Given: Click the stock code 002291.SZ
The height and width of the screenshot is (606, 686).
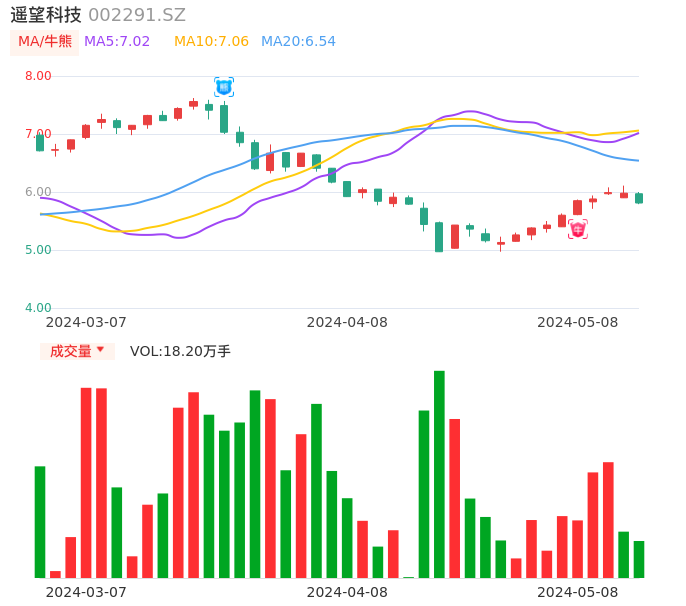Looking at the screenshot, I should tap(137, 15).
